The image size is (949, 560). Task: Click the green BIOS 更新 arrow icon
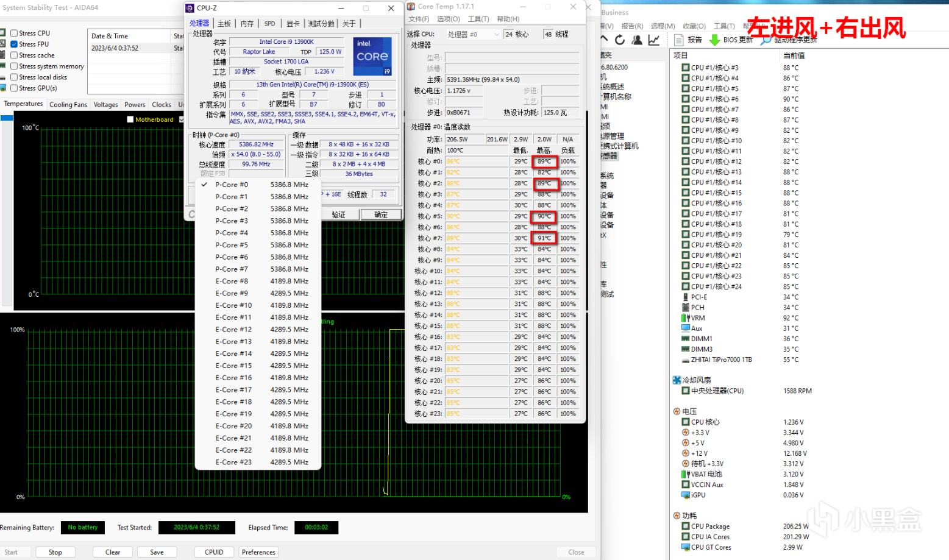click(714, 40)
